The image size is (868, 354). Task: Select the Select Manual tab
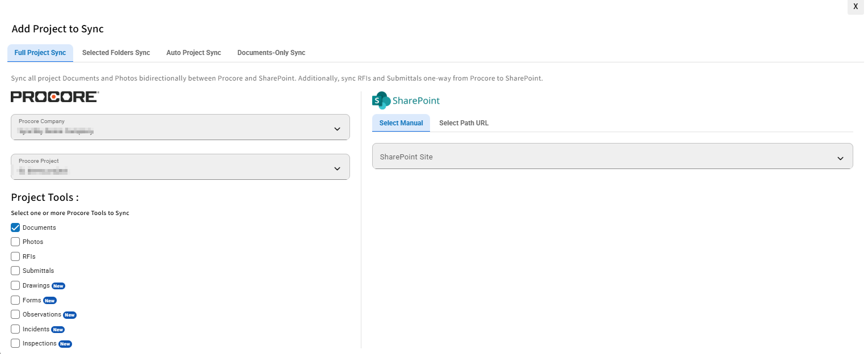coord(401,123)
